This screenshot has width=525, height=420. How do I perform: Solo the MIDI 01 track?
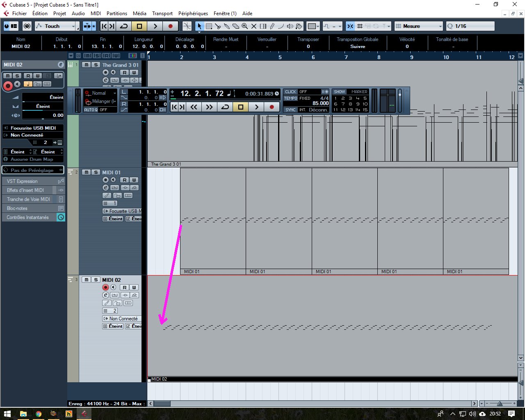coord(96,172)
